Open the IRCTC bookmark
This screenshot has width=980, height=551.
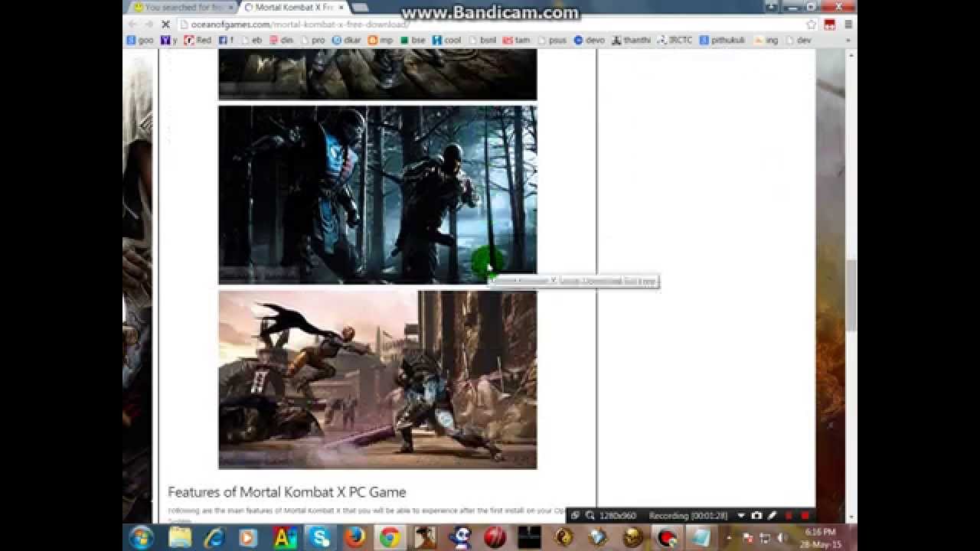tap(675, 40)
